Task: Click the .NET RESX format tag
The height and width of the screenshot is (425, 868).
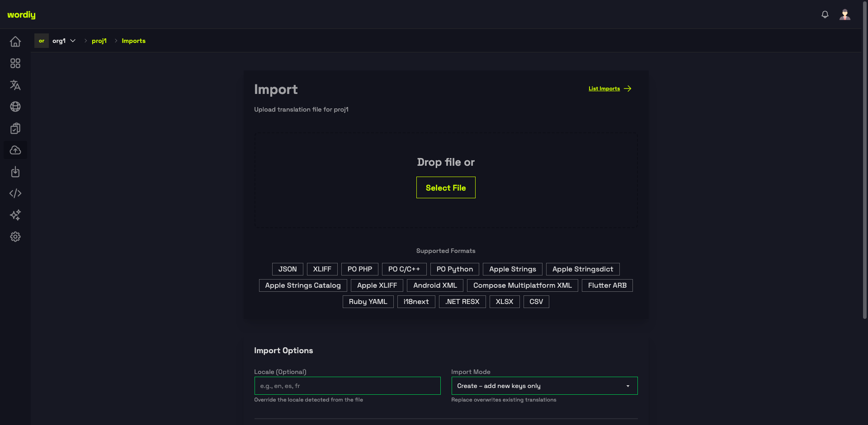Action: (462, 302)
